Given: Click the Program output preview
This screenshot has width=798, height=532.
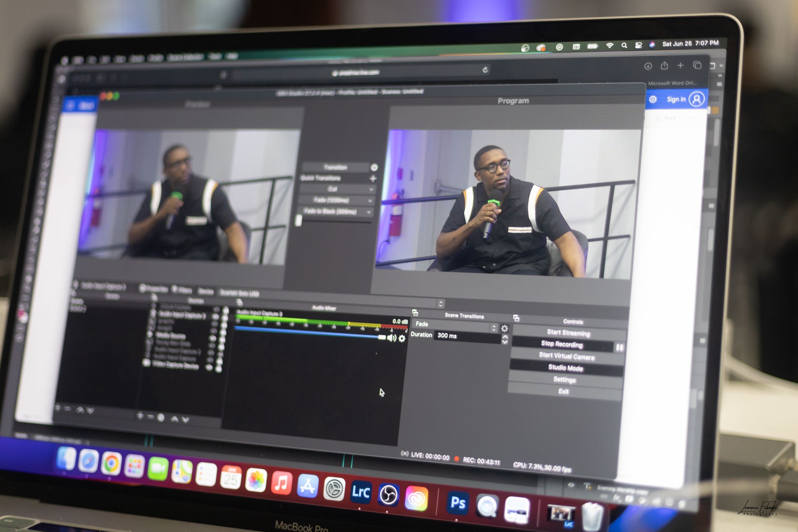Looking at the screenshot, I should point(508,204).
